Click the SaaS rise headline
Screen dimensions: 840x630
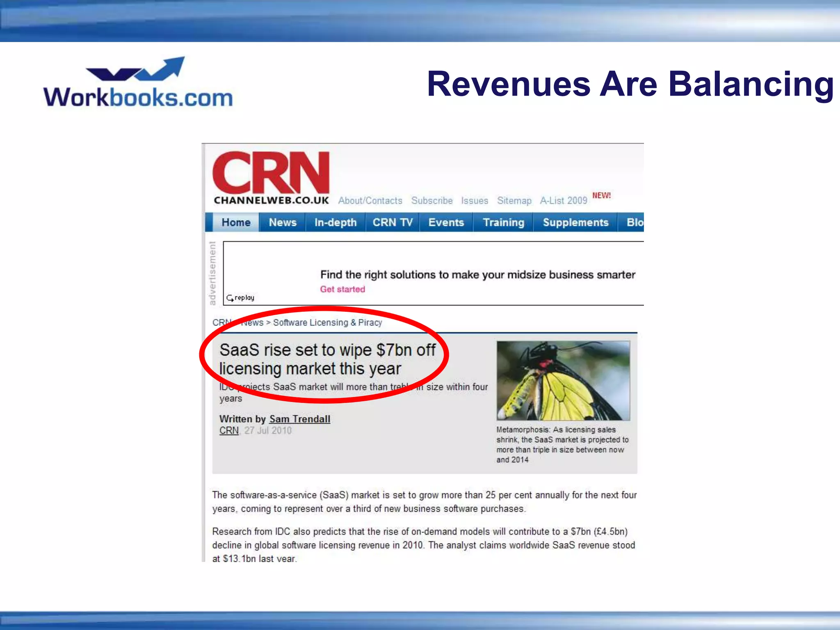[x=327, y=359]
